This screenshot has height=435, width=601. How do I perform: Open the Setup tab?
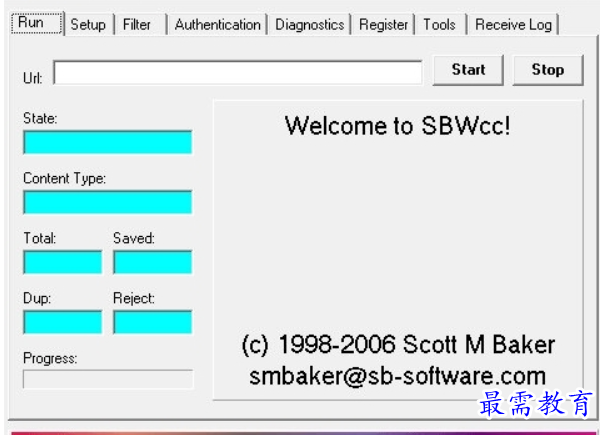click(89, 25)
